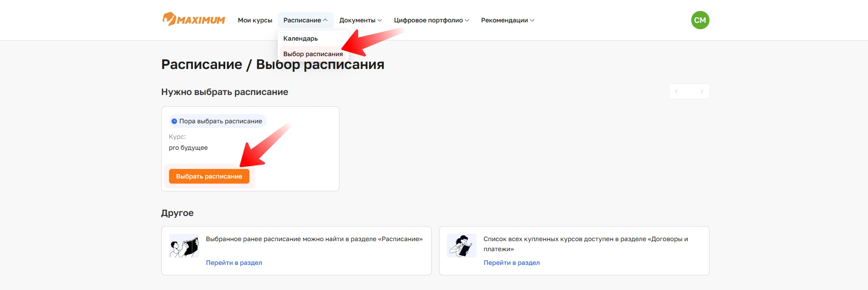The width and height of the screenshot is (868, 290).
Task: Click the MAXIMUM logo
Action: click(194, 20)
